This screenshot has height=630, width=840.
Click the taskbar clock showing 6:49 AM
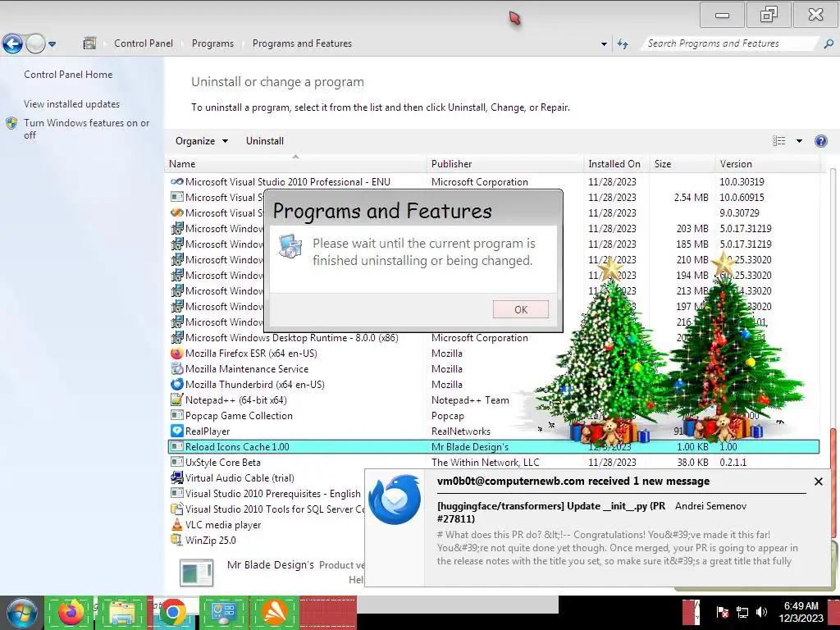[801, 612]
